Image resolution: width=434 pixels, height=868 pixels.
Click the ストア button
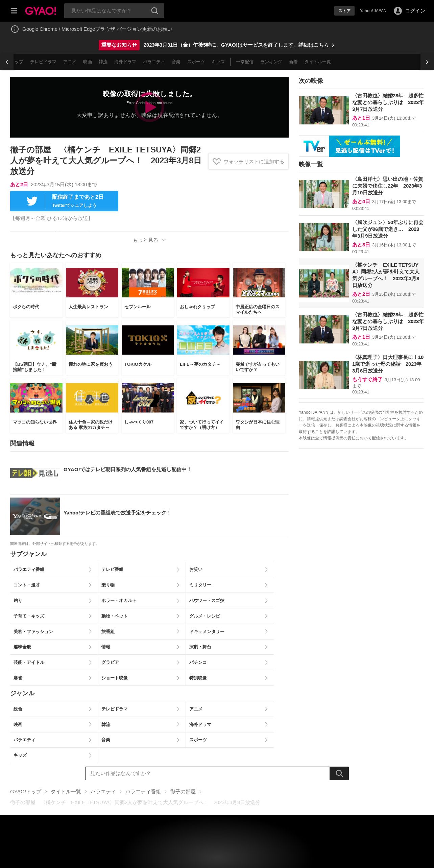[344, 11]
